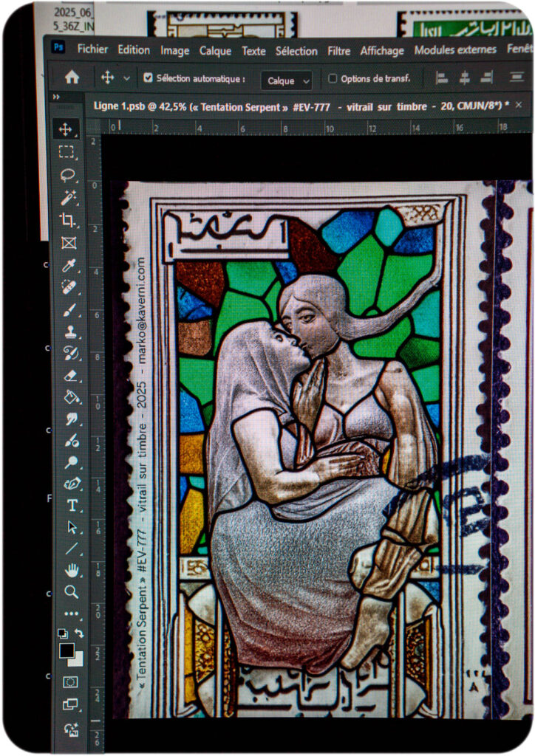Select the Magic Wand tool
The width and height of the screenshot is (535, 756).
(68, 197)
